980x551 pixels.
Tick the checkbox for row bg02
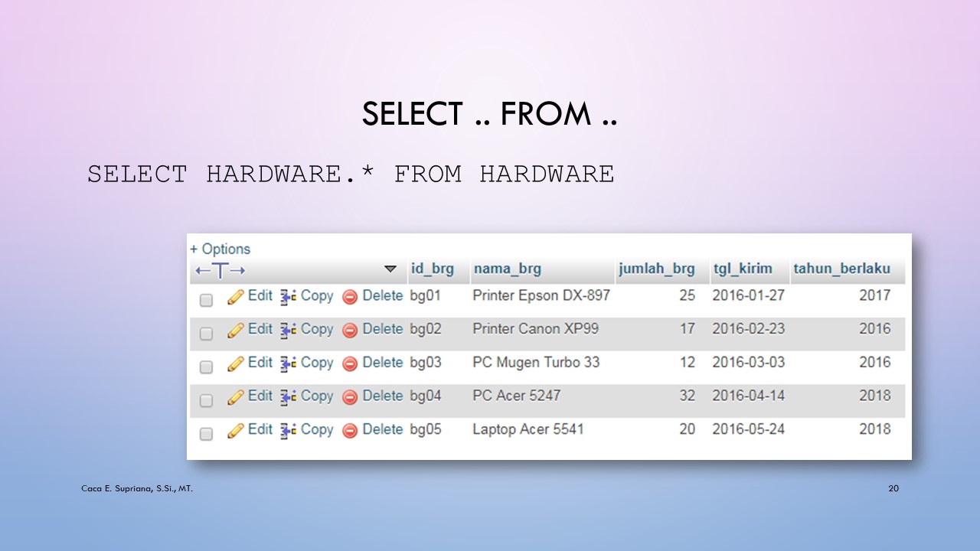[x=206, y=334]
